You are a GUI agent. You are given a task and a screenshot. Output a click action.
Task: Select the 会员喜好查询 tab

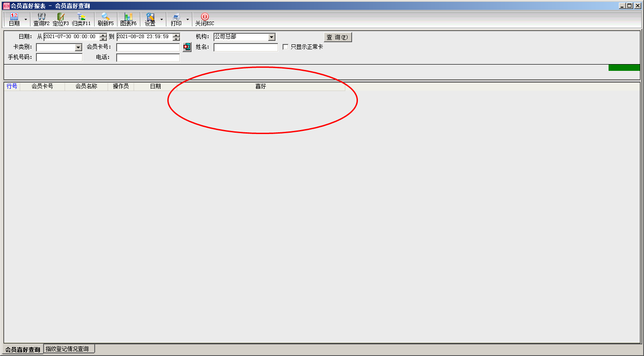(22, 349)
